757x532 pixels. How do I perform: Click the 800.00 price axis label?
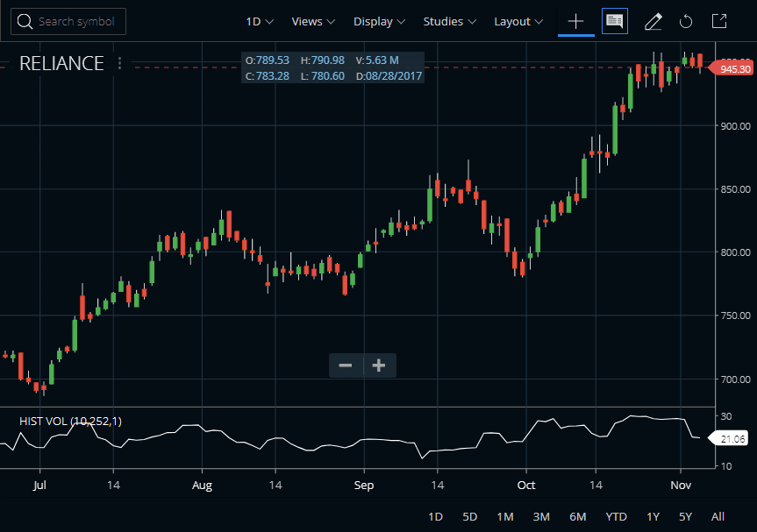tap(736, 252)
